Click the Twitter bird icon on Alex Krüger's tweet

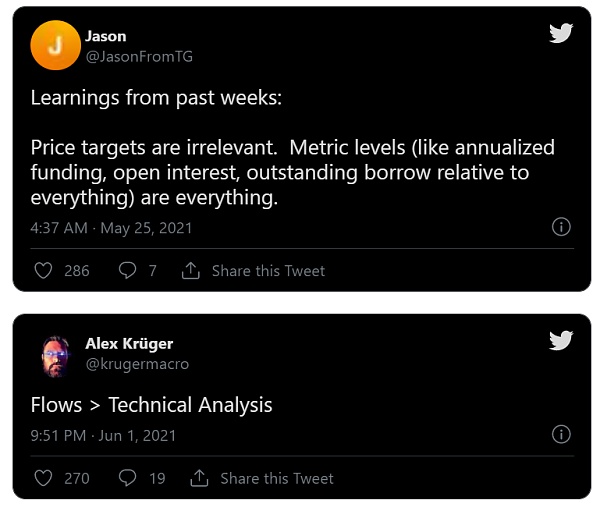pyautogui.click(x=561, y=341)
